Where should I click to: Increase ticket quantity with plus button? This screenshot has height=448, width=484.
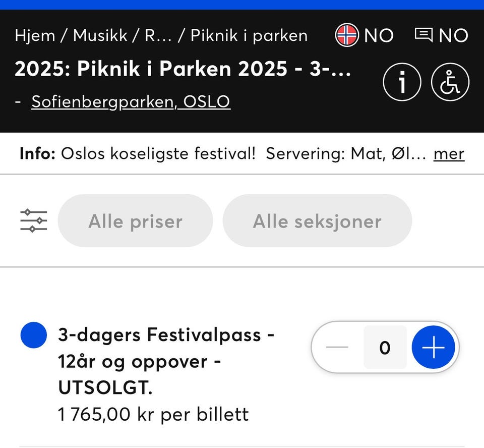(x=433, y=347)
